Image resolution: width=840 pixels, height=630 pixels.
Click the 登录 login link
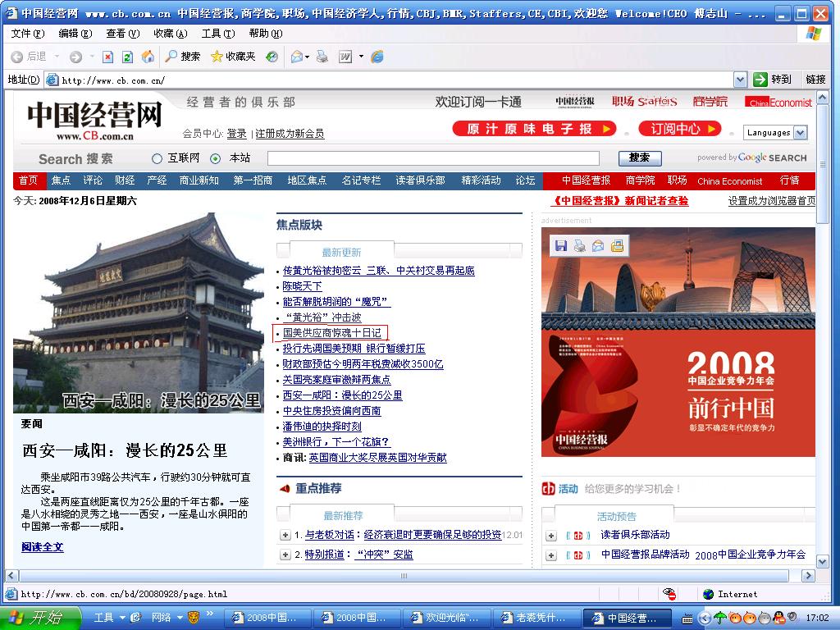(237, 134)
